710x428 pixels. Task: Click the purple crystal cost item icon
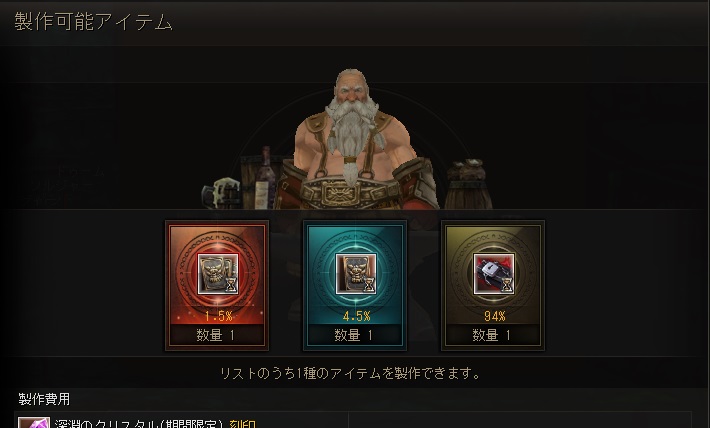point(34,423)
